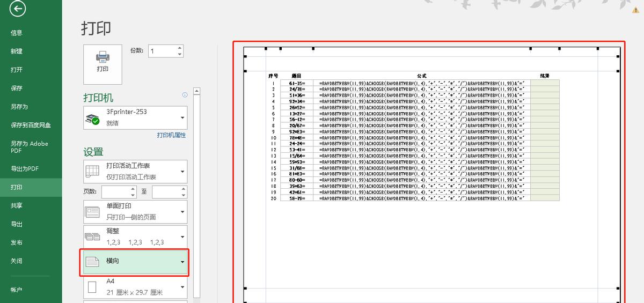Click the 24/78= cell in the preview
Image resolution: width=644 pixels, height=303 pixels.
click(297, 89)
